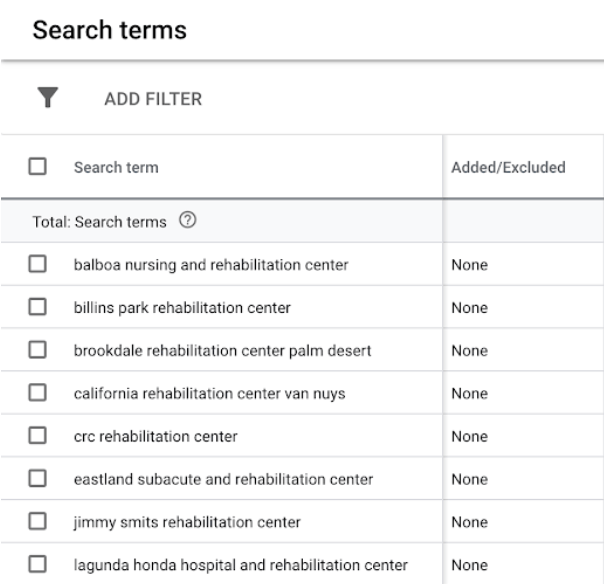Tick the brookdale rehabilitation center palm desert checkbox
The width and height of the screenshot is (604, 584).
click(38, 351)
